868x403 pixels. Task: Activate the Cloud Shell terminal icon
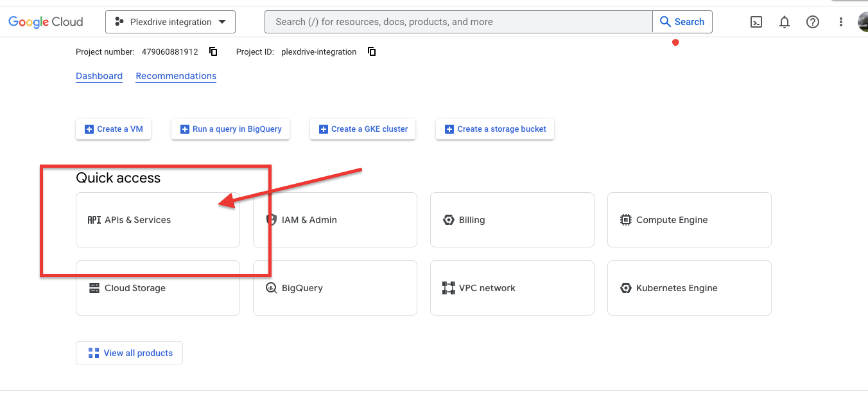(756, 22)
